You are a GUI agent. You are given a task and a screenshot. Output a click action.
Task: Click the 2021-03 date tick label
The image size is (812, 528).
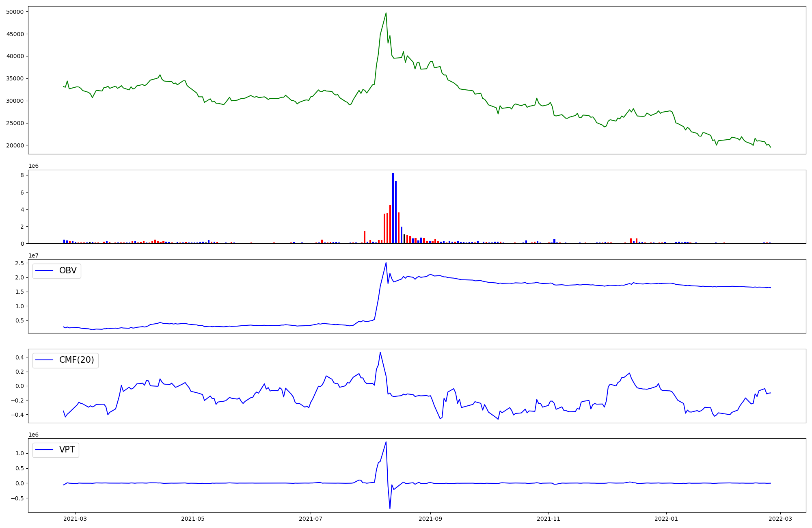coord(75,519)
